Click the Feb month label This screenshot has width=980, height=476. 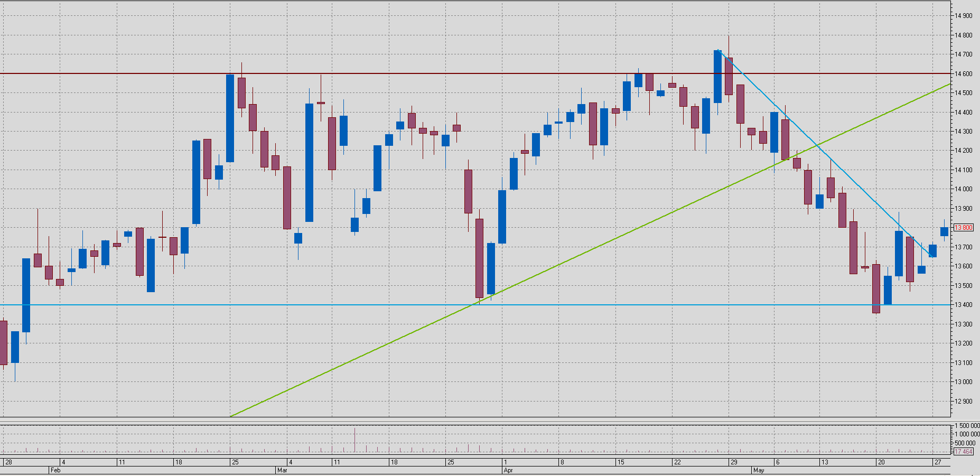[55, 470]
